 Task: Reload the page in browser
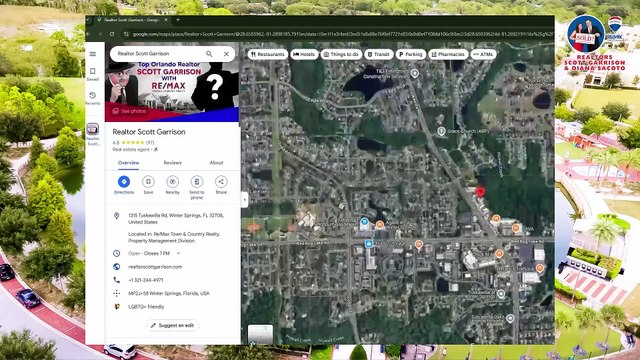(x=112, y=34)
